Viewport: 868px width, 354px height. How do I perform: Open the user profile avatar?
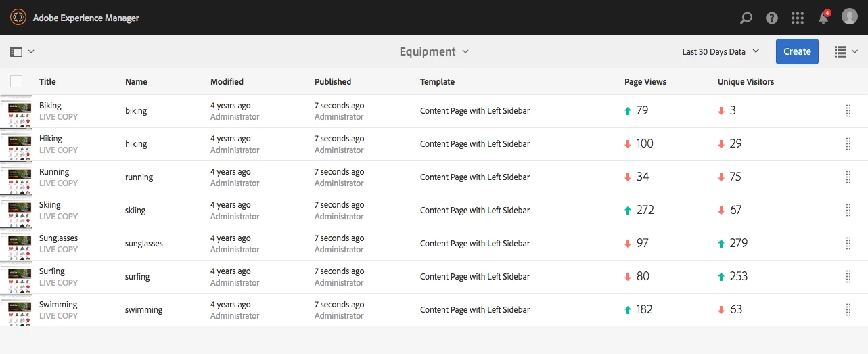[850, 17]
